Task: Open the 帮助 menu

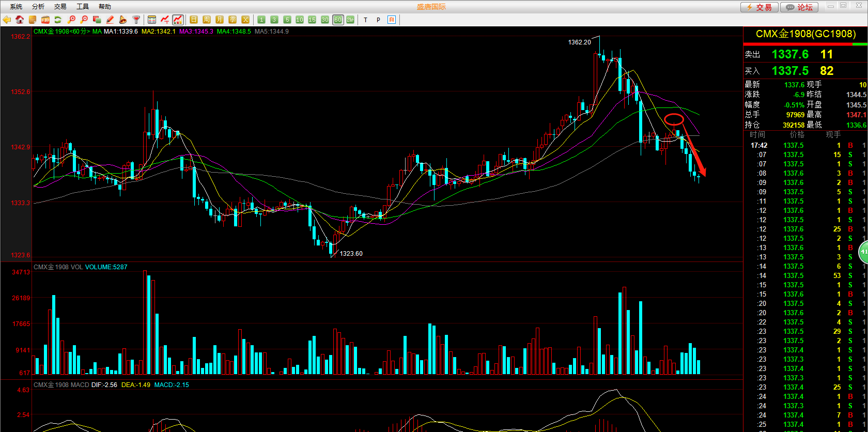Action: point(105,7)
